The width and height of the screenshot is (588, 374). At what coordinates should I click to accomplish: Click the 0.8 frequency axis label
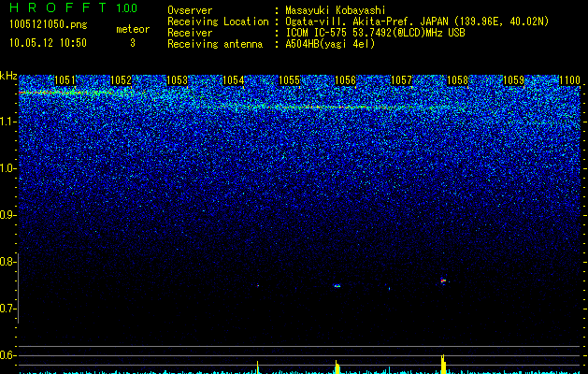coord(7,262)
